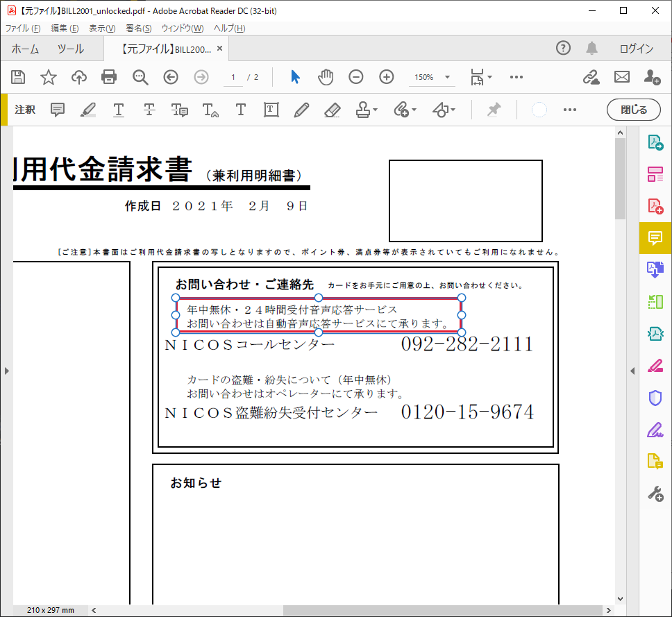Zoom out with the minus circle

(x=355, y=77)
